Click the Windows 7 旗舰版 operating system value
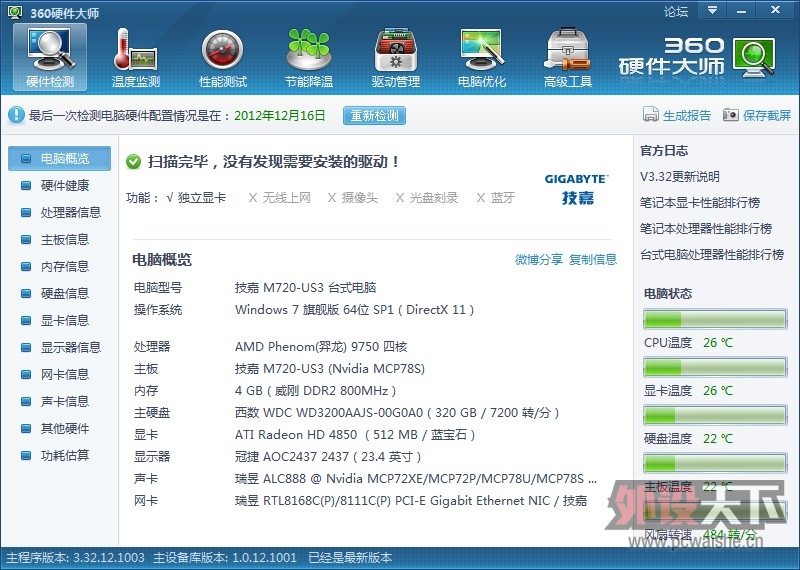The width and height of the screenshot is (800, 570). (355, 310)
